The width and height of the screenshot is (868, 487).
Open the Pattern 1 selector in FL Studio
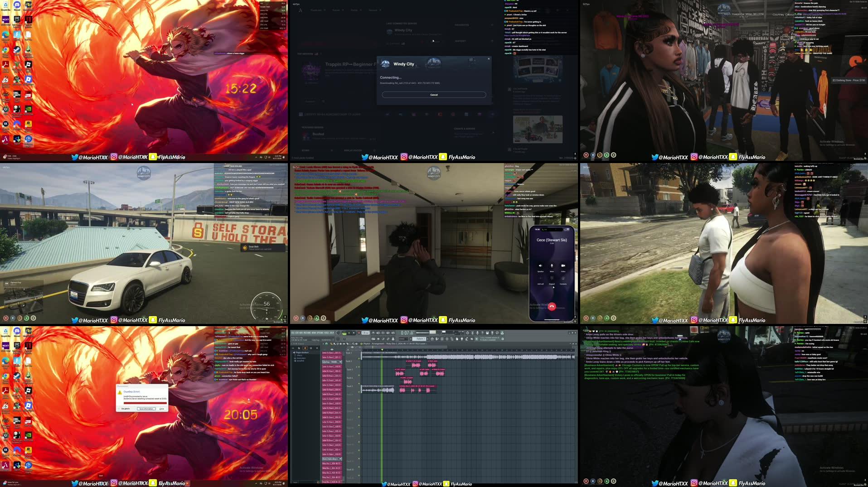420,339
